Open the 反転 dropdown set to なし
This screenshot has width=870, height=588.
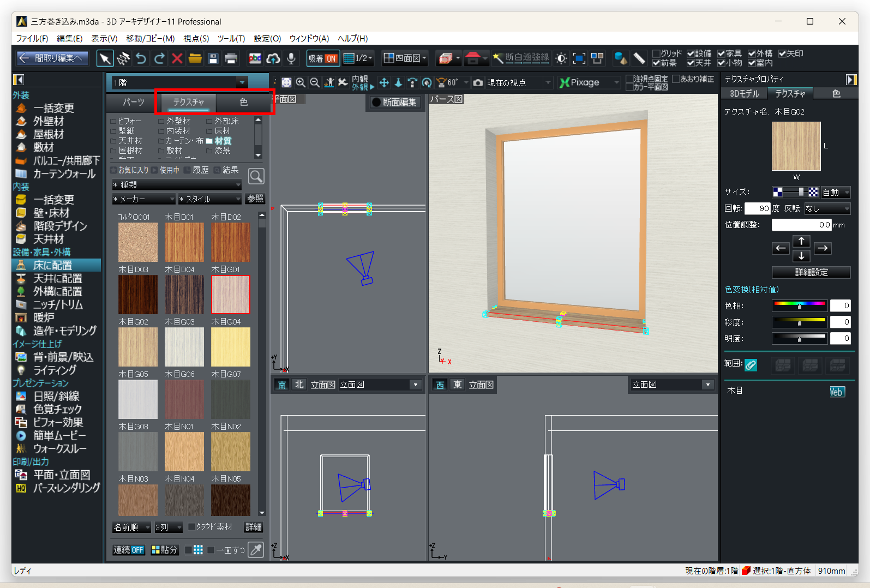pyautogui.click(x=827, y=208)
